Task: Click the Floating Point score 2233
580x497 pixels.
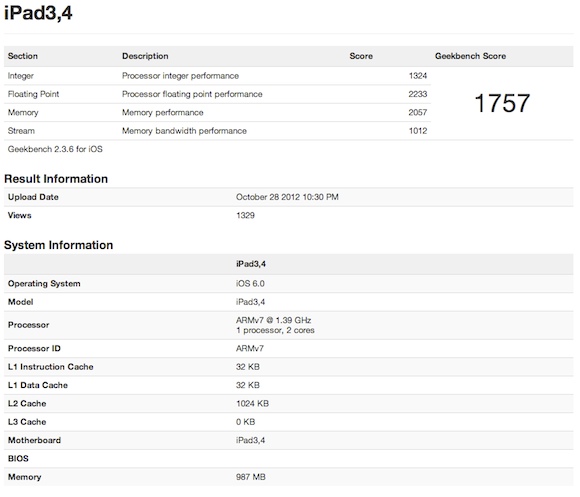Action: [418, 94]
